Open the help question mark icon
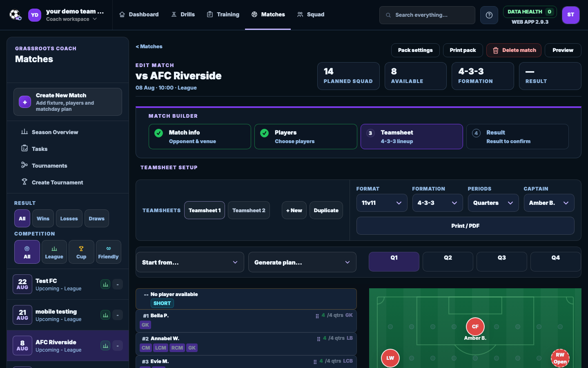 pyautogui.click(x=489, y=15)
